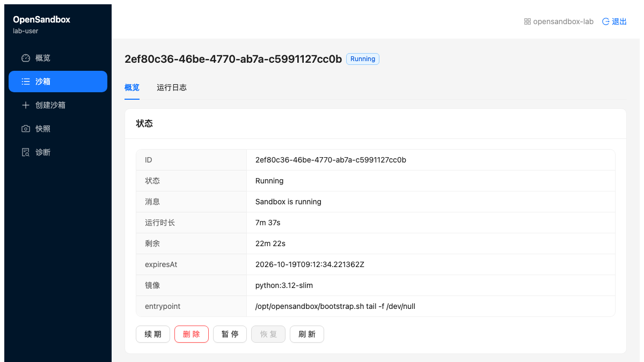
Task: Go to 创建沙箱 in the sidebar
Action: [58, 105]
